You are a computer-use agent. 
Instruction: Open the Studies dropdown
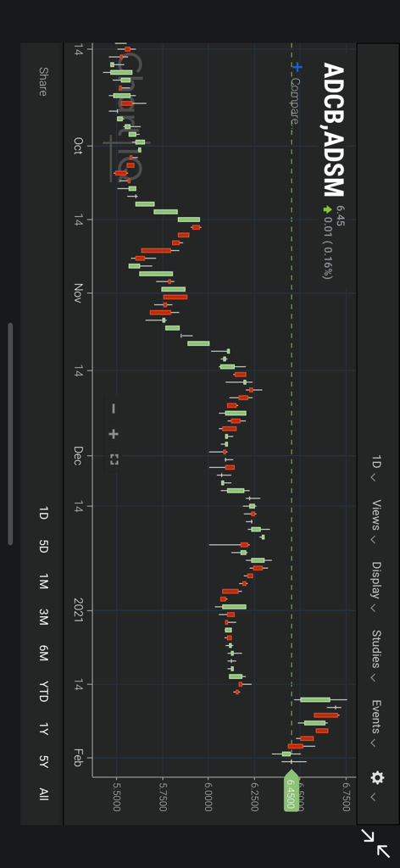tap(376, 655)
